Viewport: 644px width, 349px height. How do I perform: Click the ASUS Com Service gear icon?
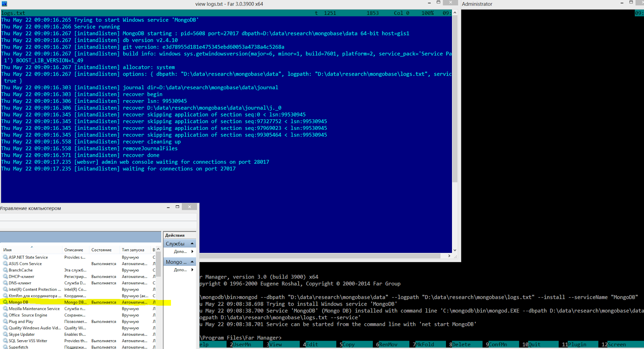pyautogui.click(x=6, y=264)
